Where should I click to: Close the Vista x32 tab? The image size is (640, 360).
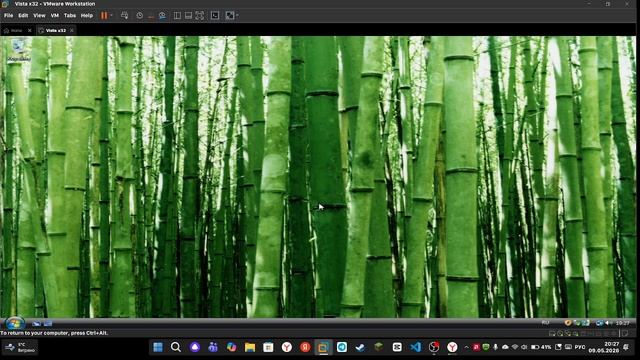[72, 31]
